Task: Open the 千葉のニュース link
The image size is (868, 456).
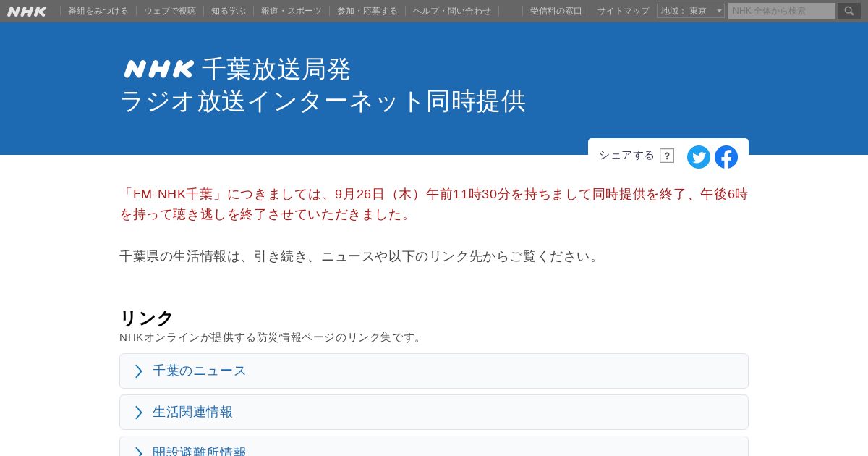Action: click(434, 371)
